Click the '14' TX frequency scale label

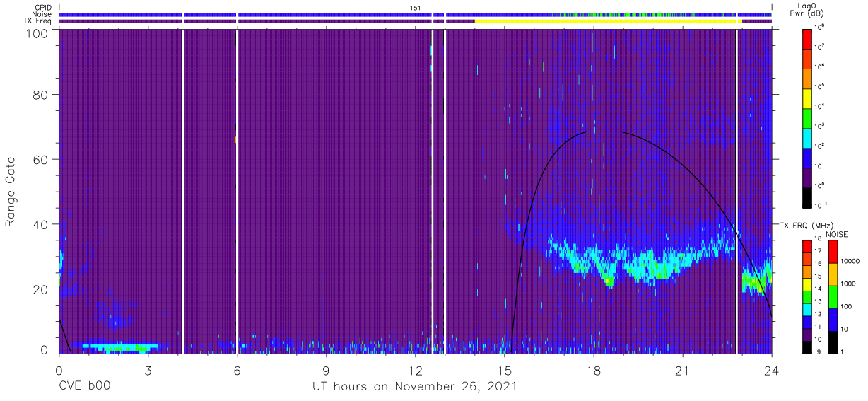[x=819, y=290]
